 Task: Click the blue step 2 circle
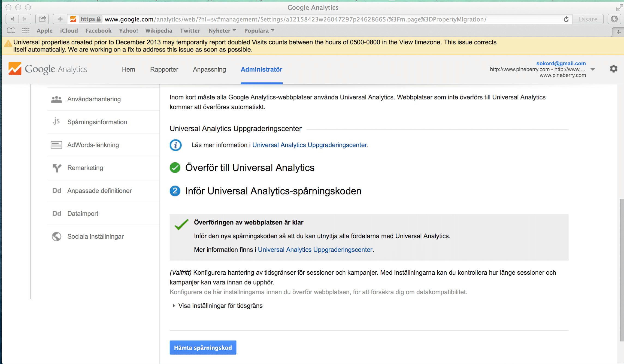tap(175, 191)
